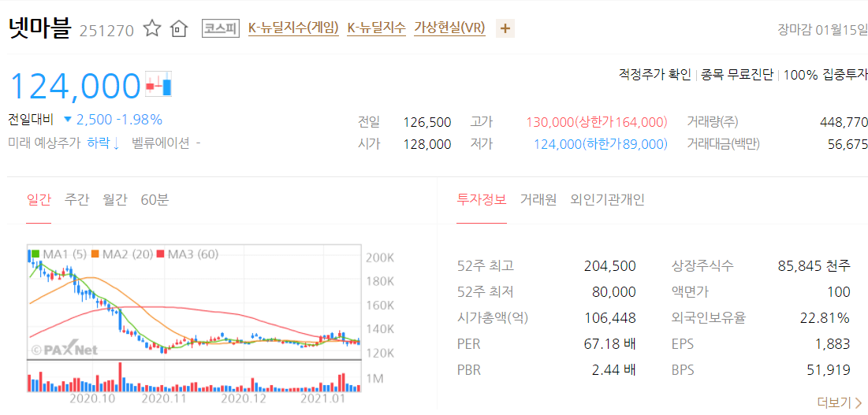Click the red MA3 (60) legend swatch
Screen dimensions: 868x415
tap(161, 254)
